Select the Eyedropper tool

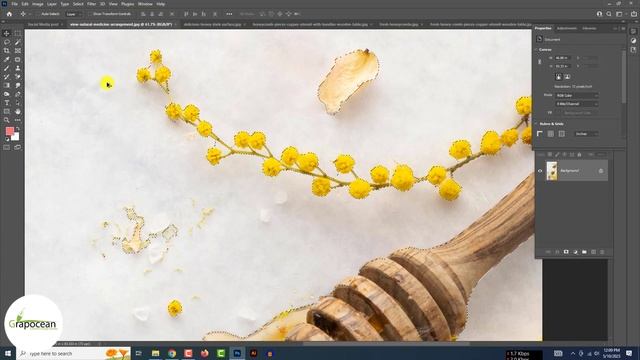click(x=7, y=60)
